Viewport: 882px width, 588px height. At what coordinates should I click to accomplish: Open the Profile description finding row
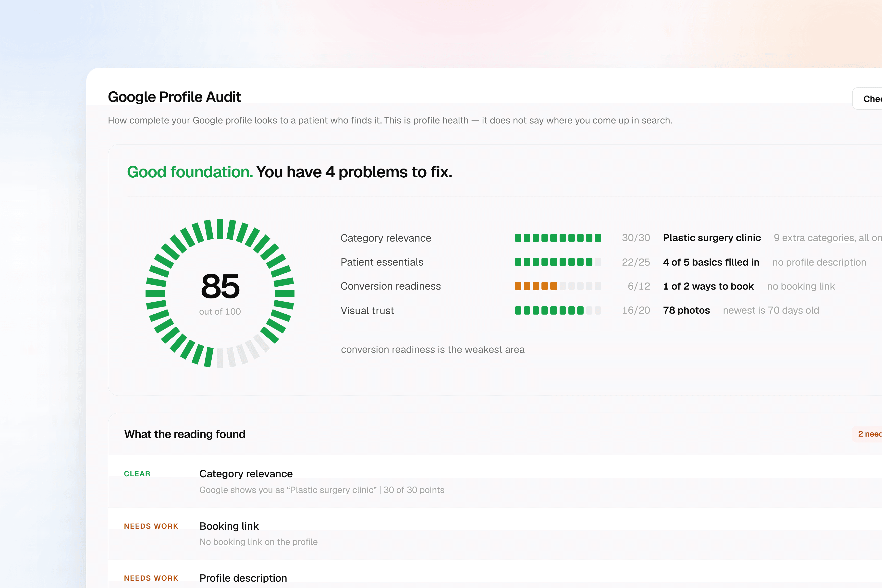495,574
